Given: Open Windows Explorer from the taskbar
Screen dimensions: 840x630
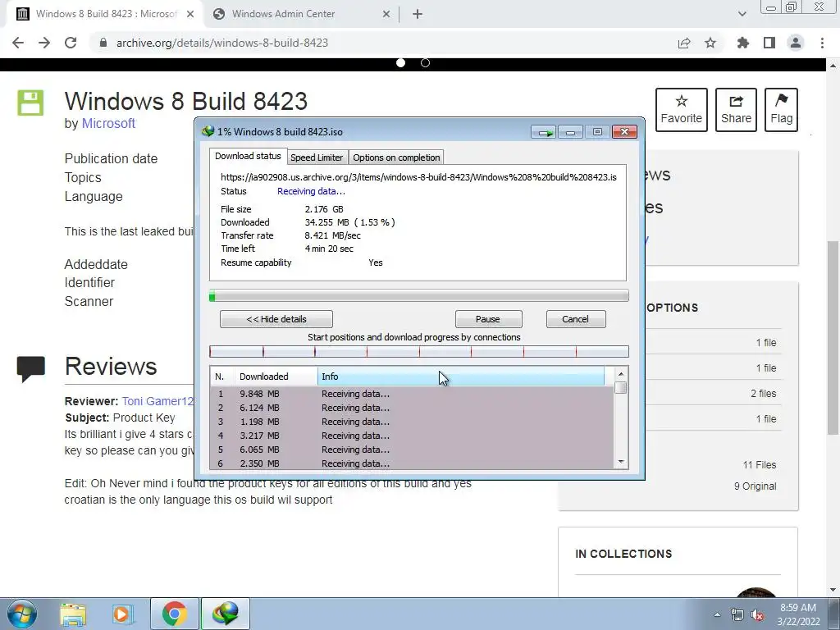Looking at the screenshot, I should point(73,614).
